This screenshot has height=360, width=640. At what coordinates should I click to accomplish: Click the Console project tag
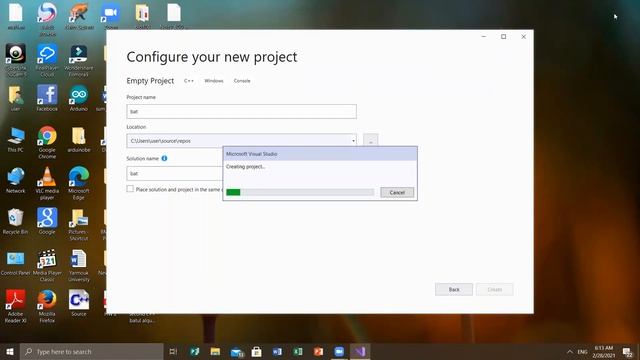pyautogui.click(x=242, y=81)
